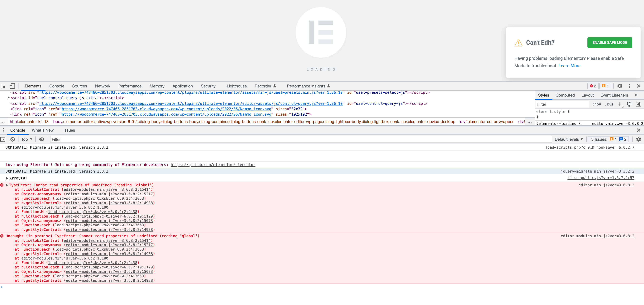Click the rendering emulations brush icon
This screenshot has height=305, width=644.
point(629,104)
